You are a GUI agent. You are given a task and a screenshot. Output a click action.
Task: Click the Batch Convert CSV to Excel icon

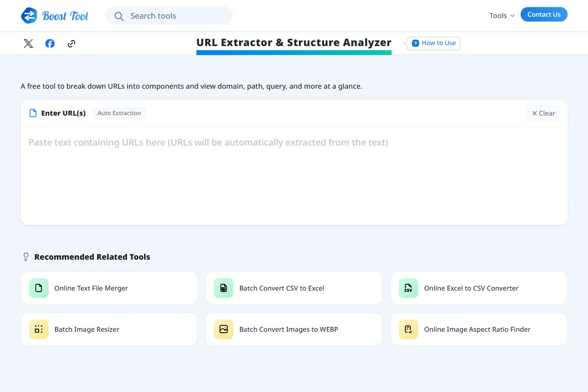[223, 288]
